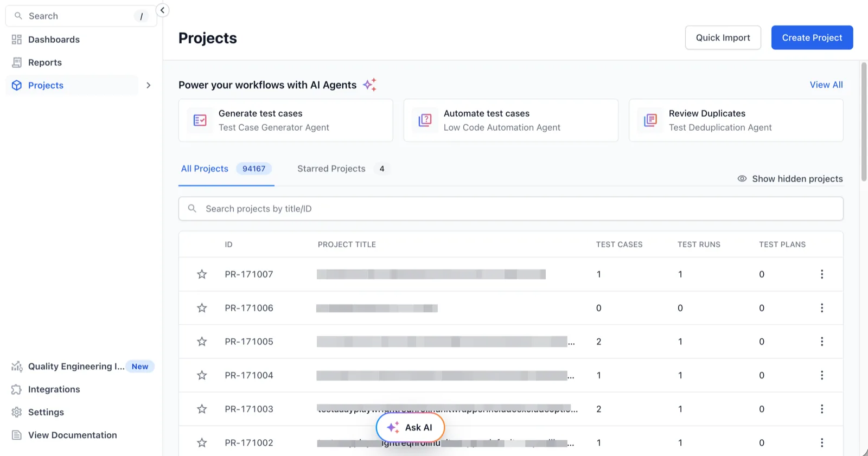868x456 pixels.
Task: Open more options menu for PR-171006
Action: pos(822,308)
